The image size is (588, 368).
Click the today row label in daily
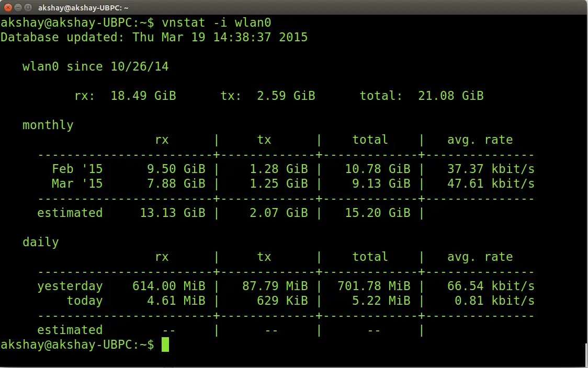point(85,301)
